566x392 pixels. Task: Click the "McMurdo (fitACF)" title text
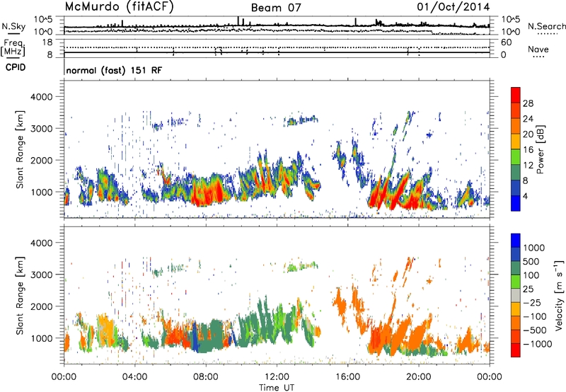click(x=119, y=7)
